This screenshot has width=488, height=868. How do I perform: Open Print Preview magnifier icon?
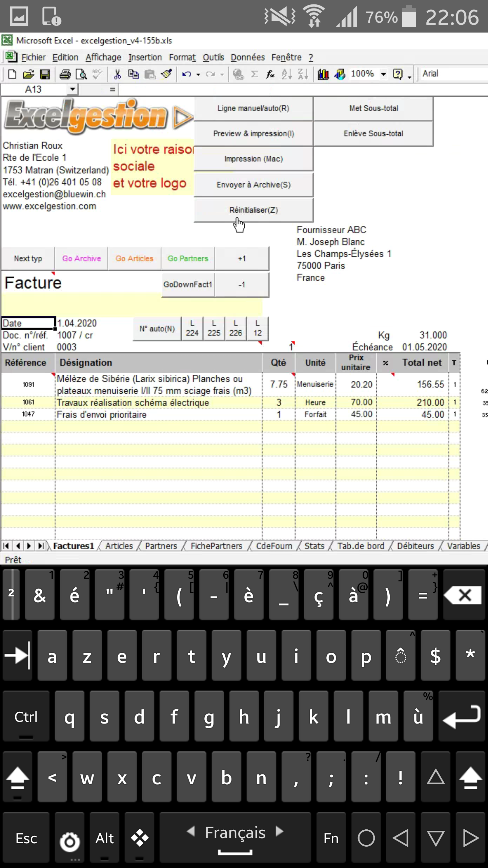(x=81, y=74)
